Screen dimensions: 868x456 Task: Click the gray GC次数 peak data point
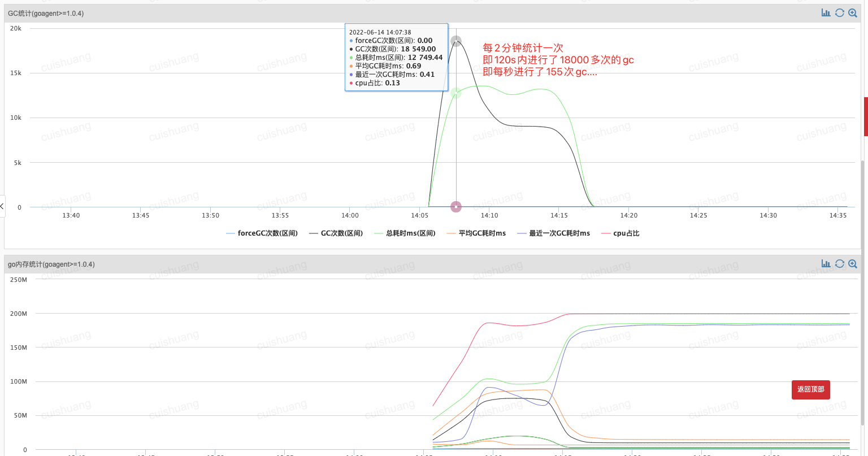click(456, 41)
